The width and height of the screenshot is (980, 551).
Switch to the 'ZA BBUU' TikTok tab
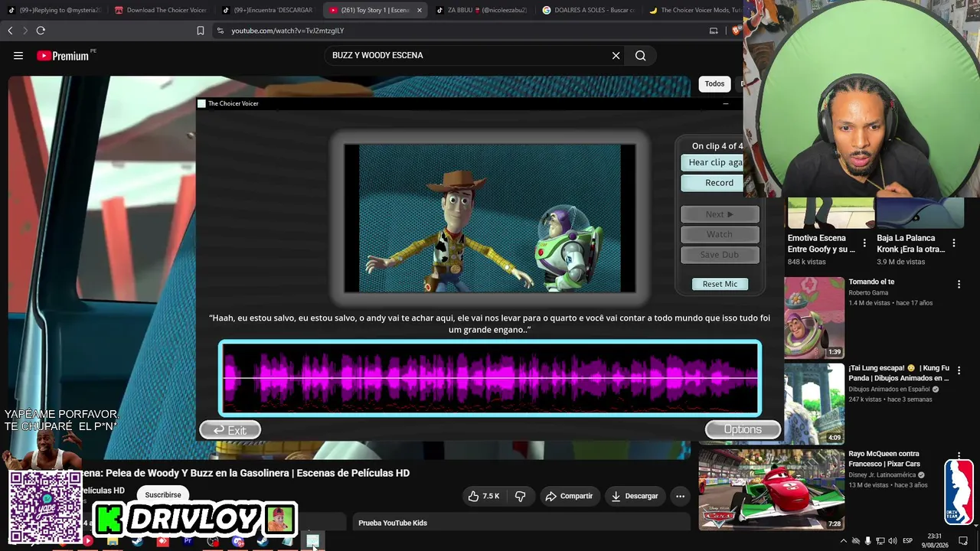click(482, 10)
